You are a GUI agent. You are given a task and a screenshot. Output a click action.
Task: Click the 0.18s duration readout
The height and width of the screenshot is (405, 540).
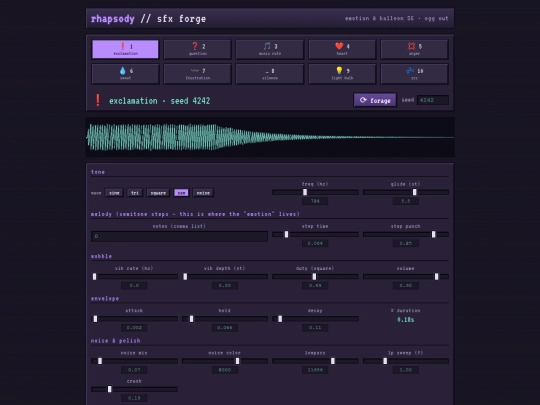pyautogui.click(x=406, y=320)
